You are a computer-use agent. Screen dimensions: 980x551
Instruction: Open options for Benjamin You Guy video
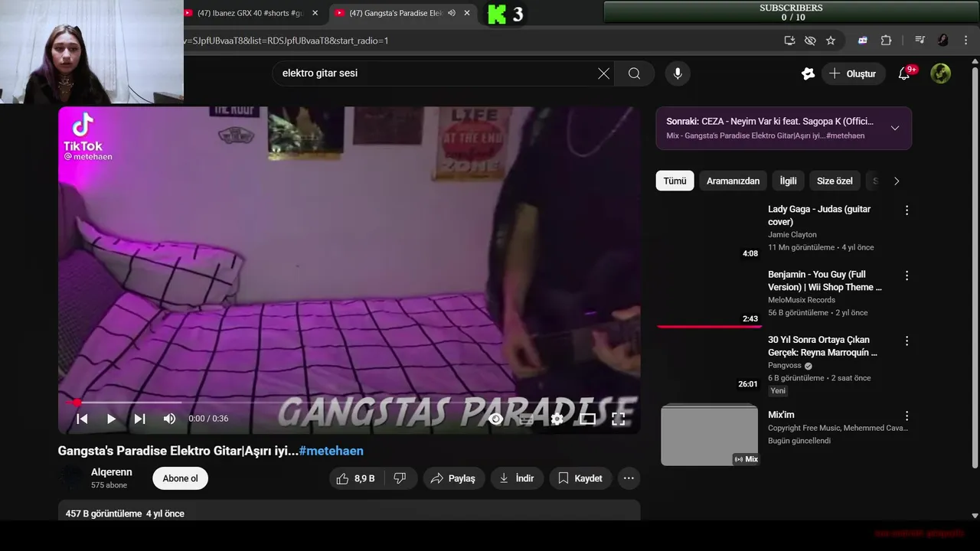point(906,275)
